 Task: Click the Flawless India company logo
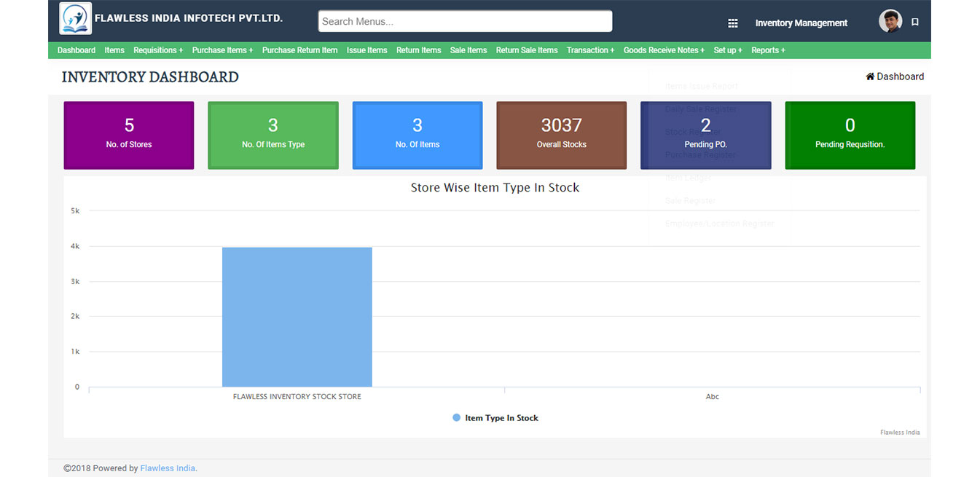75,19
